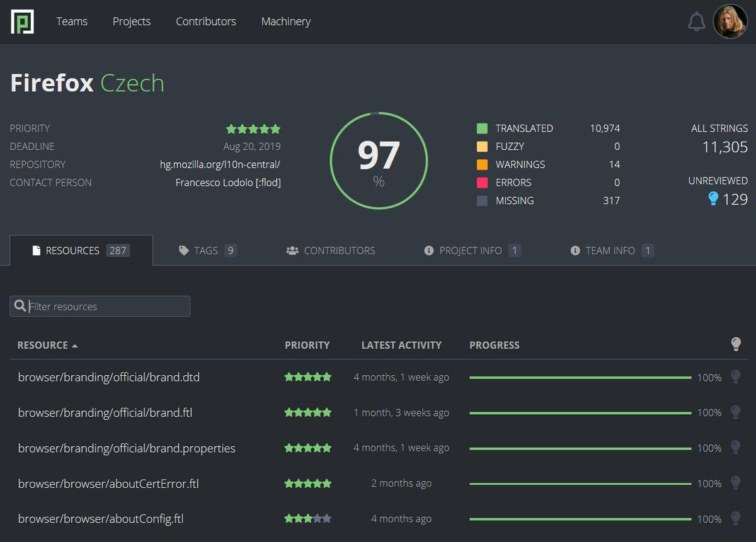The image size is (756, 542).
Task: Click progress bar for brand.dtd
Action: [x=580, y=377]
